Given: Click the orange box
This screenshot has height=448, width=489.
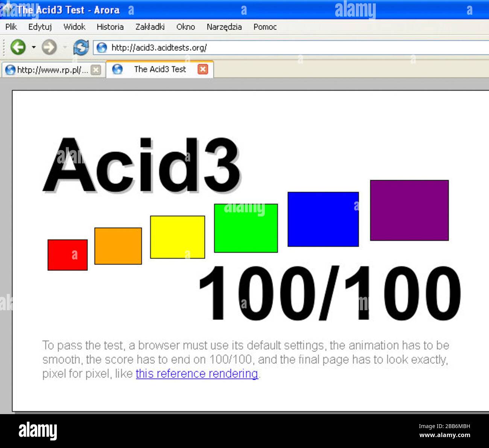Looking at the screenshot, I should click(118, 246).
